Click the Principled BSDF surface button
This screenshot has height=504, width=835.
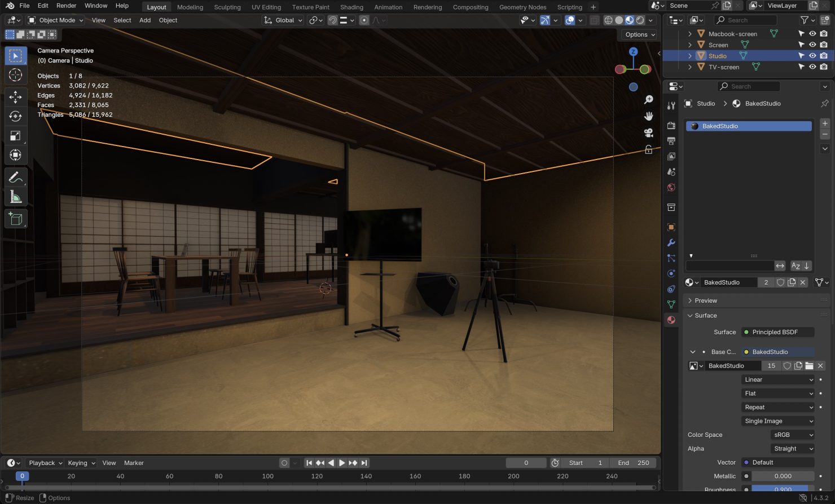point(777,332)
